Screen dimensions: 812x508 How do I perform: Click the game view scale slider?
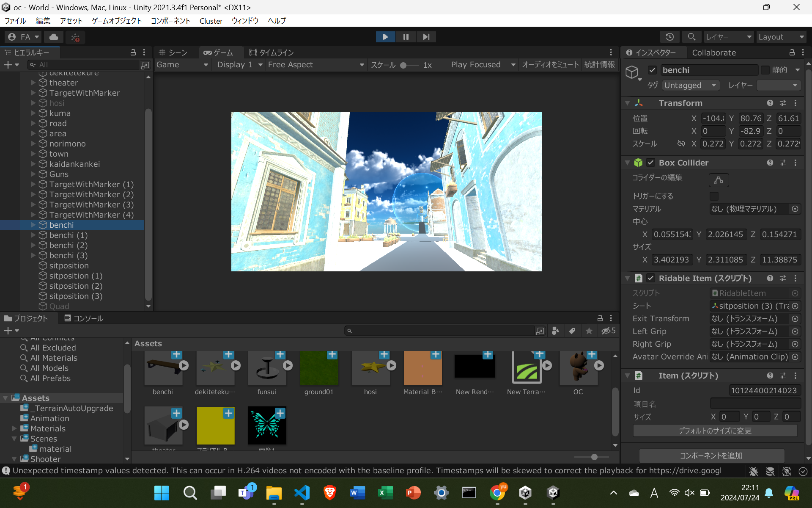tap(409, 65)
